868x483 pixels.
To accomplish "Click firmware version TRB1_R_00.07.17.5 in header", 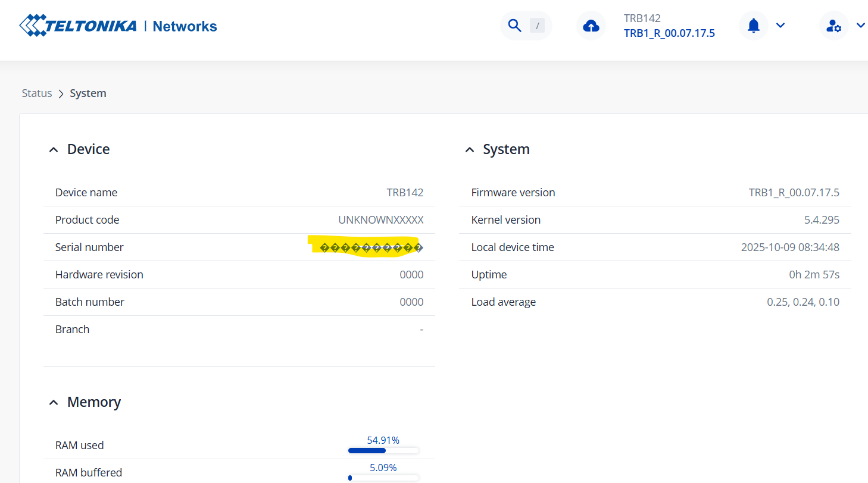I will click(x=669, y=33).
